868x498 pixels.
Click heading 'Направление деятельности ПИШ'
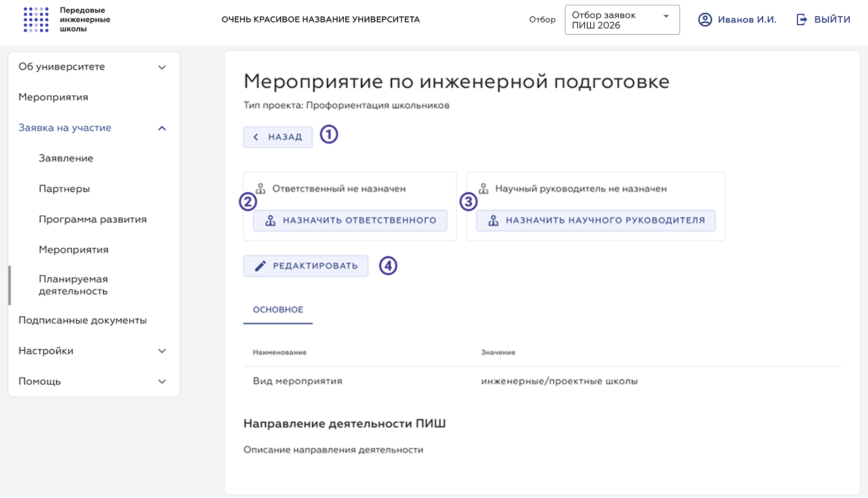point(344,424)
